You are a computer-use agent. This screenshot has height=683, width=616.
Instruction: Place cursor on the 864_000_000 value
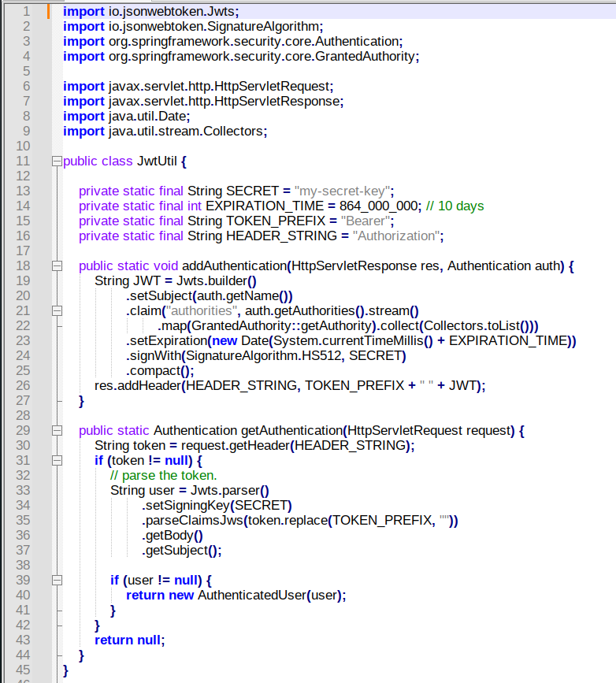(x=380, y=206)
